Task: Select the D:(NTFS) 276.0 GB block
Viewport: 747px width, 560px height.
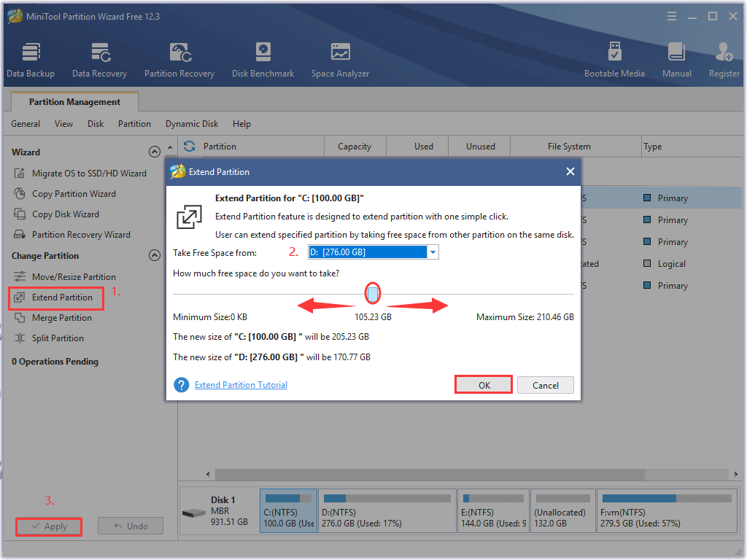Action: (x=387, y=511)
